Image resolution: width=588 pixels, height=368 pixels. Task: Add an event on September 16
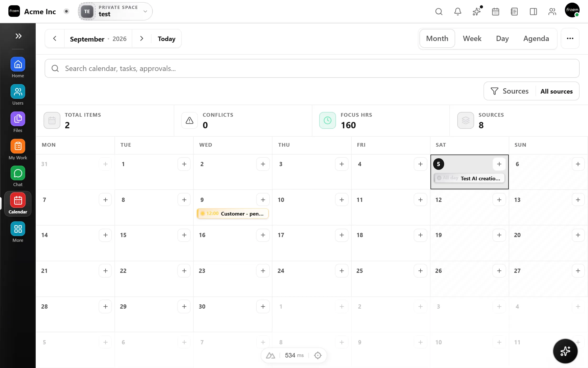click(263, 235)
